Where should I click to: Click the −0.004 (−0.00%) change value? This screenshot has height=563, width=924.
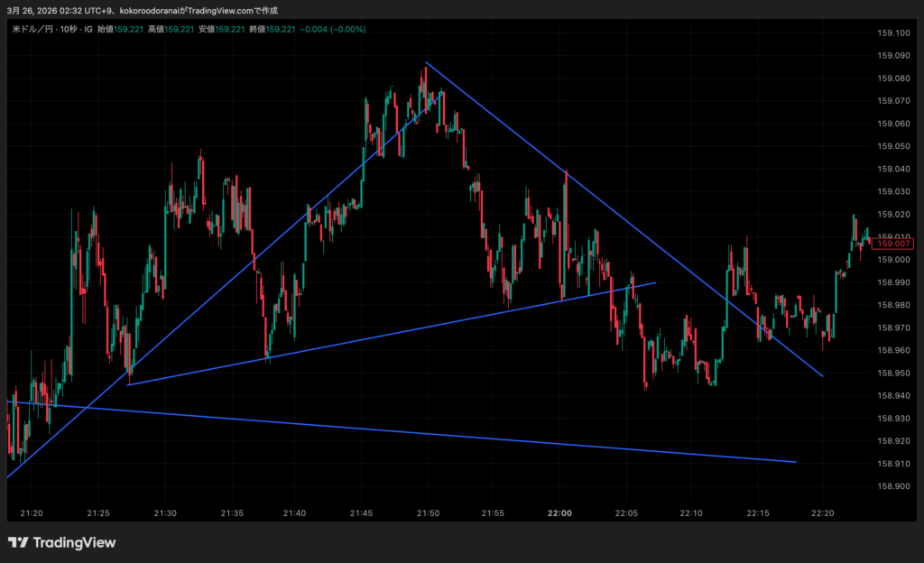click(335, 30)
